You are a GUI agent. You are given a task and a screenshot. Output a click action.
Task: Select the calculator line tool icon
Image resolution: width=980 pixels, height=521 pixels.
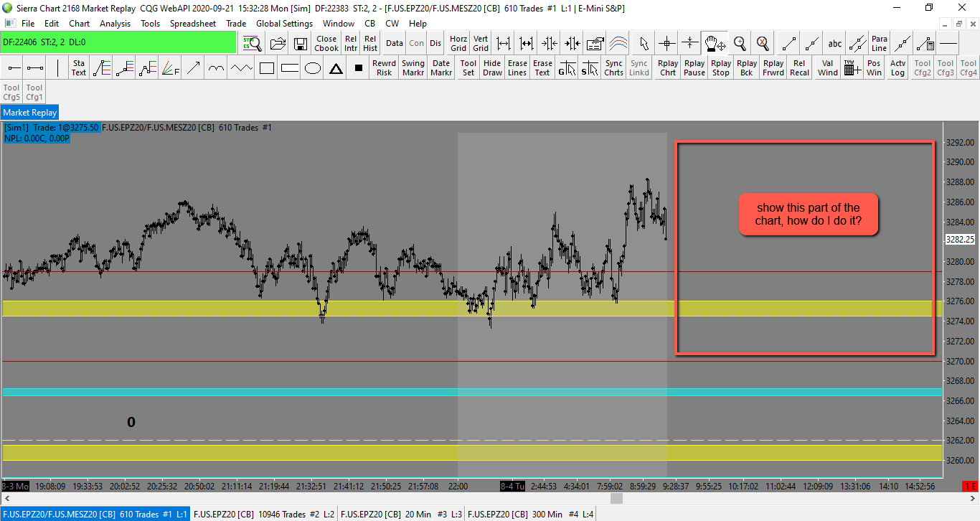[925, 43]
